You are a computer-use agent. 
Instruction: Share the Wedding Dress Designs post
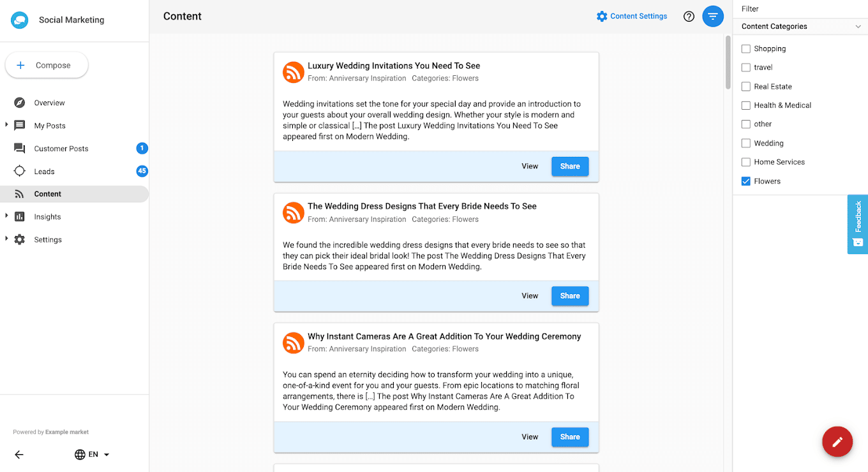[570, 296]
